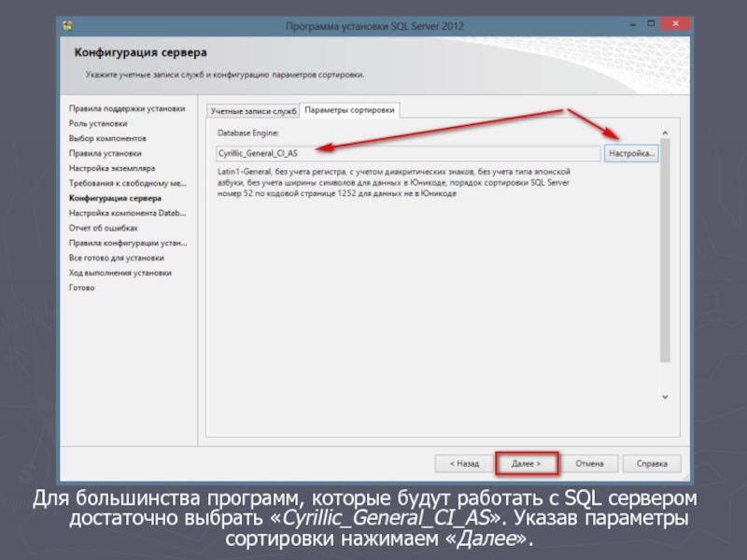The height and width of the screenshot is (560, 747).
Task: Click the Cyrillic_General_CI_AS collation field
Action: coord(408,153)
